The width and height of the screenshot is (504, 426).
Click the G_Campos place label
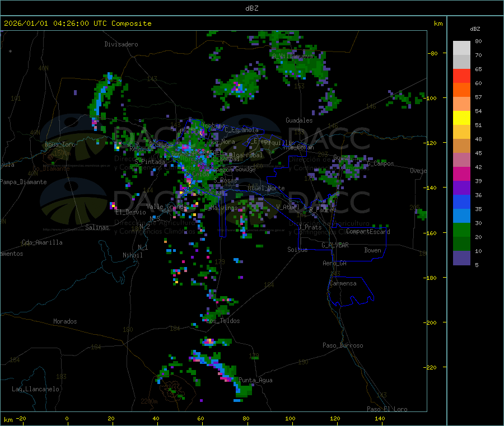point(381,163)
